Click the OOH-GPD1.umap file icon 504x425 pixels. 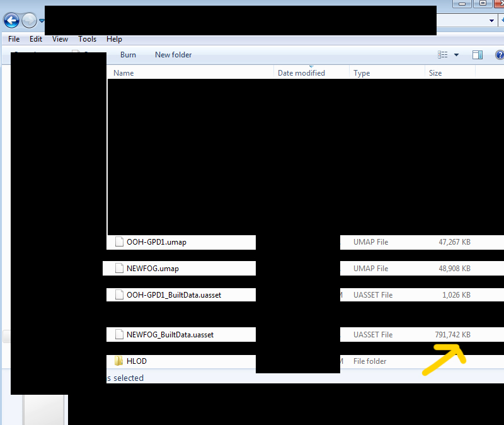coord(118,242)
